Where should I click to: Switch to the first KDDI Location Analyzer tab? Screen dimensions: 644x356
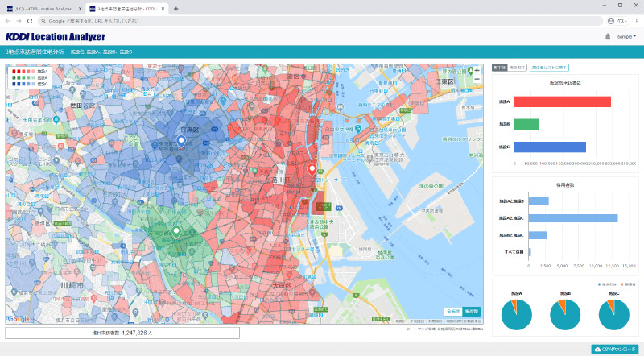click(44, 9)
